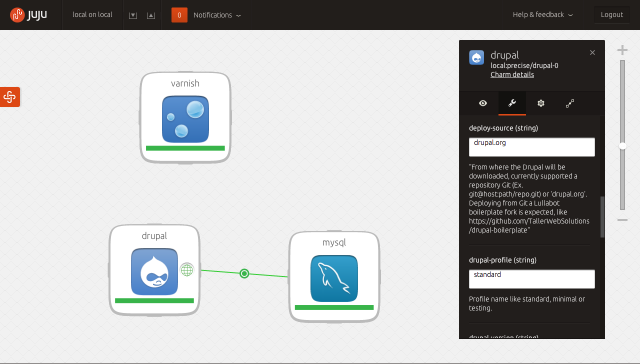Click the import up-arrow icon

(x=151, y=15)
